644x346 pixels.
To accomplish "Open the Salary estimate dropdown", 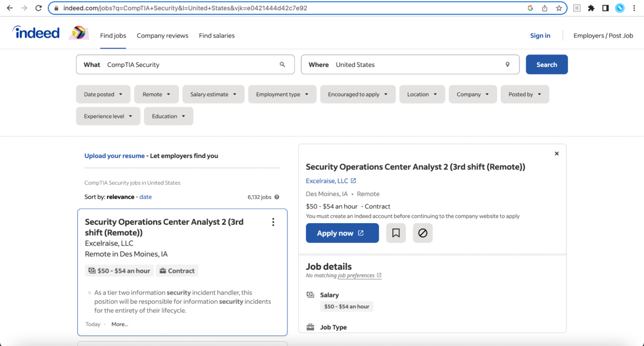I will pyautogui.click(x=213, y=95).
